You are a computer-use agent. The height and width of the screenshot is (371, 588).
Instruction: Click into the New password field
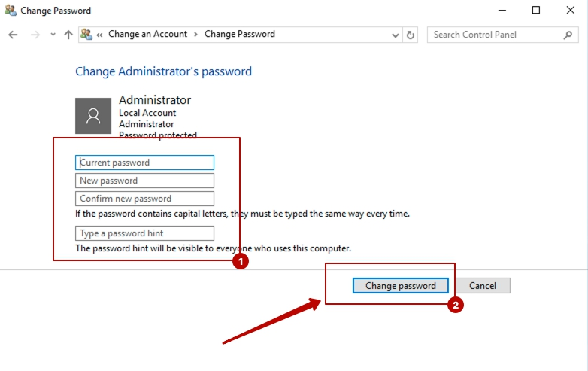tap(144, 181)
